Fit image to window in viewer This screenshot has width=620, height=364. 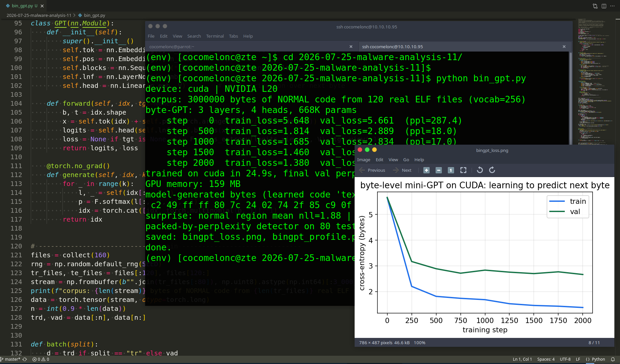[x=463, y=170]
